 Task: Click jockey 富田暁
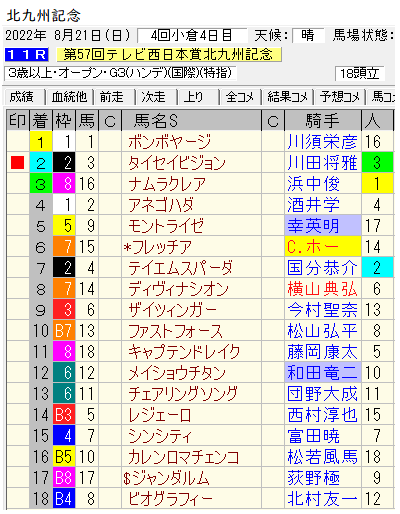click(313, 436)
